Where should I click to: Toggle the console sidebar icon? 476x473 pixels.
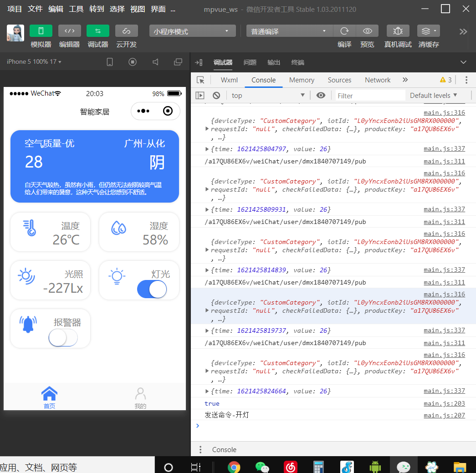coord(200,96)
